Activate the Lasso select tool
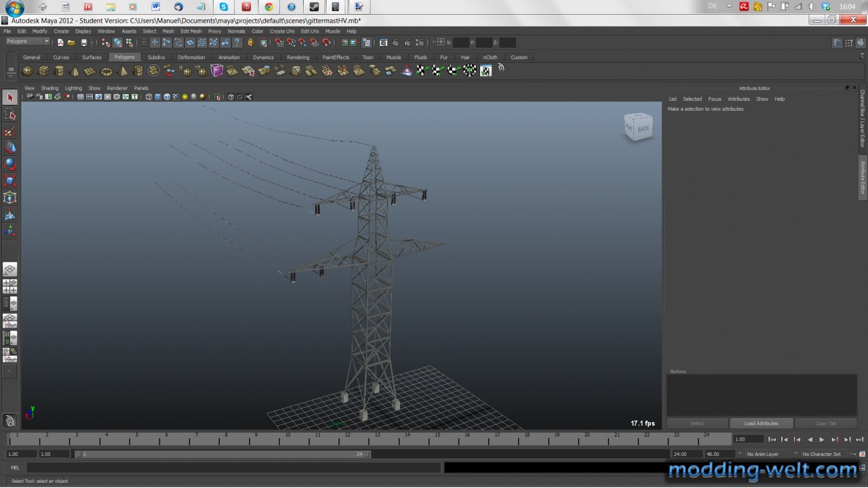This screenshot has width=868, height=488. point(10,115)
